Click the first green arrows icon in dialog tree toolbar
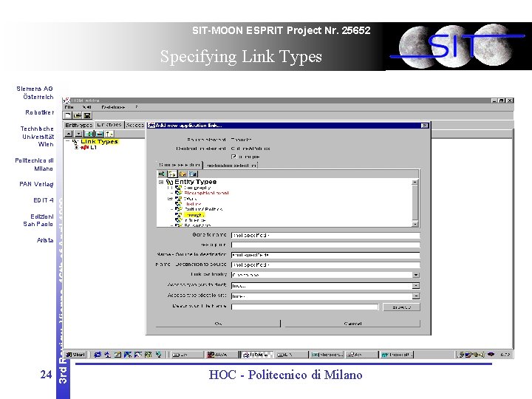This screenshot has height=399, width=532. click(162, 174)
